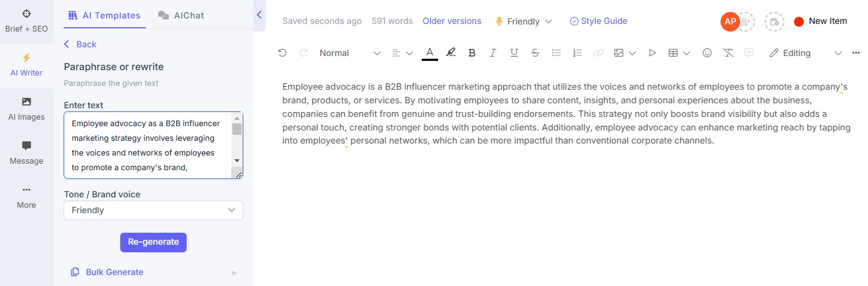Add a comment

[x=749, y=53]
